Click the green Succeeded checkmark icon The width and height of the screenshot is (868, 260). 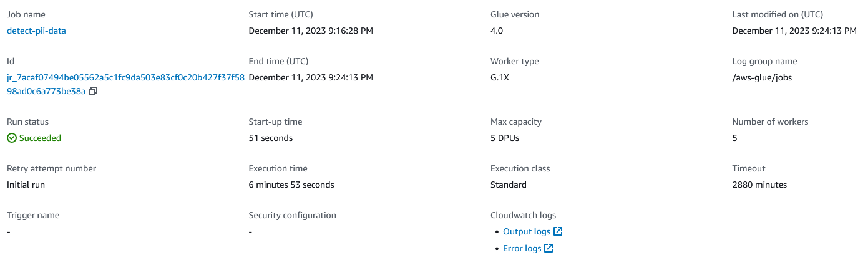[12, 138]
